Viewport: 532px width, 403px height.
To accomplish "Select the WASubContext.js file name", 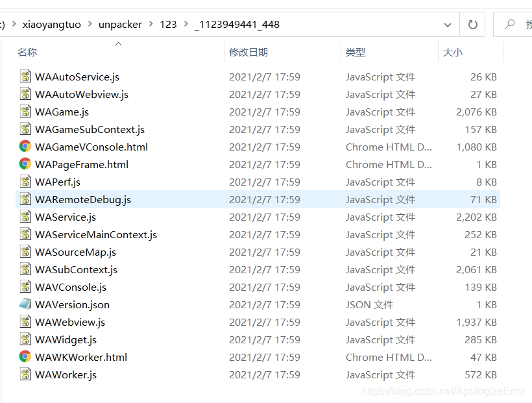I will click(77, 269).
